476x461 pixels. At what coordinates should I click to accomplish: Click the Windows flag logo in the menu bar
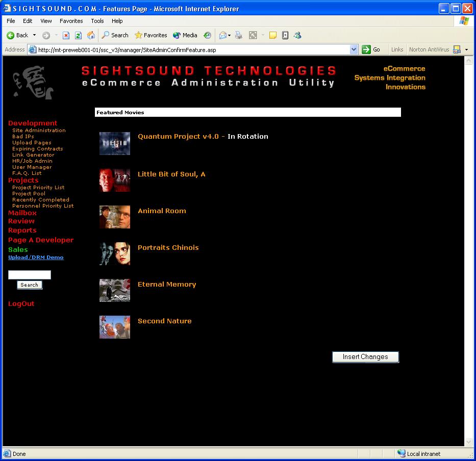point(464,21)
